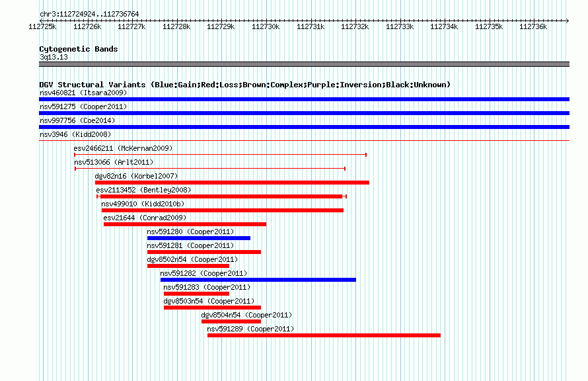Open esv2466211 (McKernan2009) variant label
Screen dimensions: 588x381
123,148
